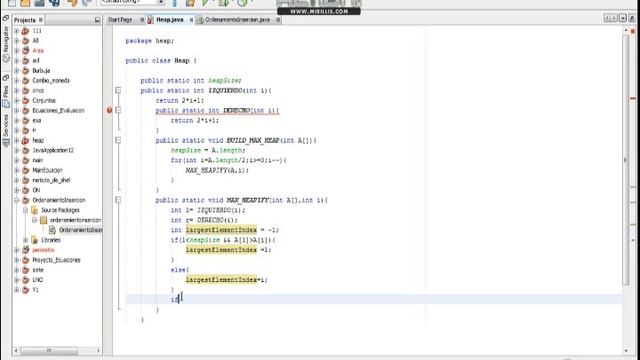The width and height of the screenshot is (640, 360).
Task: Click 'largestElementIndex' in the else block
Action: tap(221, 280)
